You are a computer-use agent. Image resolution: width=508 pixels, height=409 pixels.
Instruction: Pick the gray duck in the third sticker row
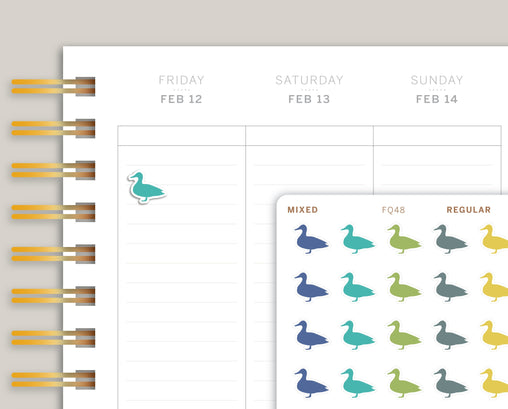click(450, 335)
